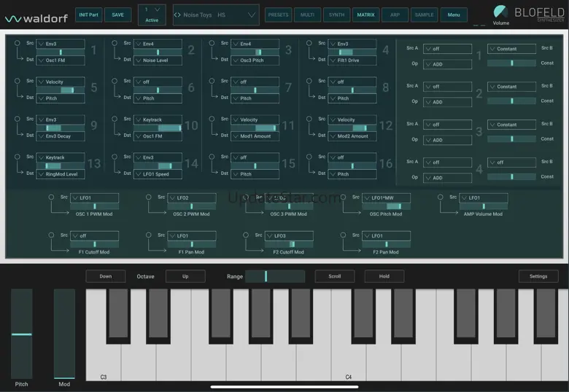Adjust modifier 1 Const slider
The width and height of the screenshot is (569, 392).
(511, 63)
